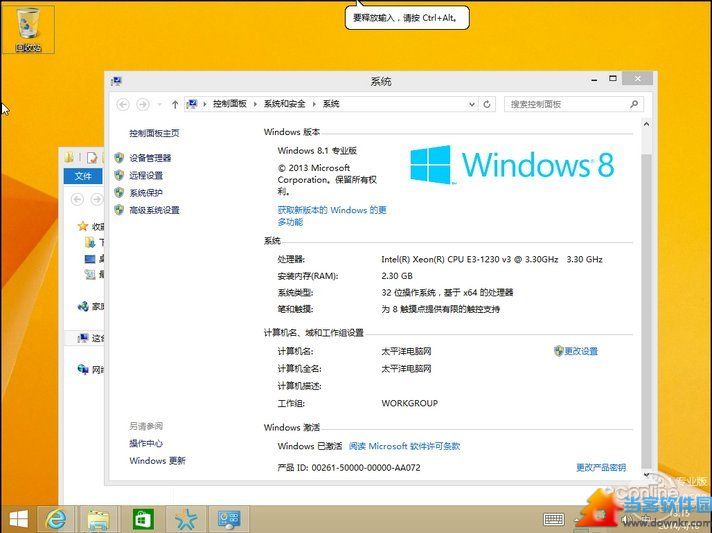The width and height of the screenshot is (712, 533).
Task: Click the System window title bar icon
Action: [116, 81]
